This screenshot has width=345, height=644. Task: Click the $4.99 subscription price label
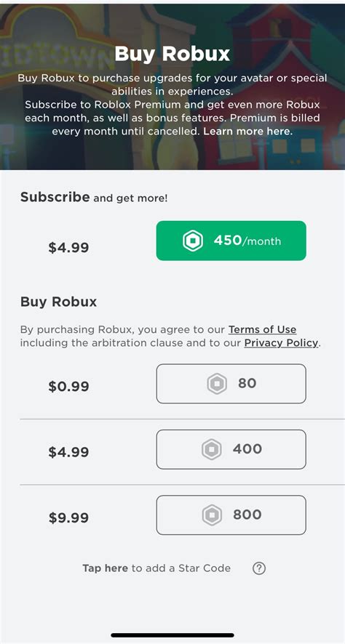click(x=68, y=248)
